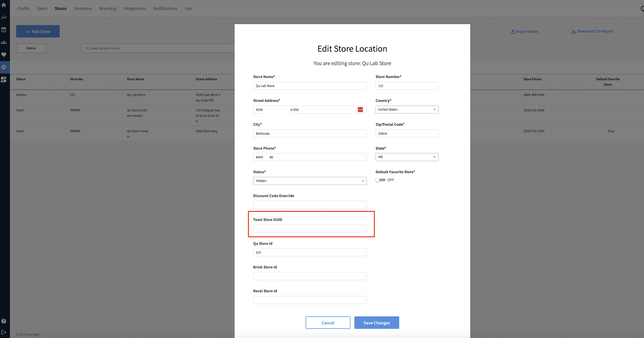Click the help question mark icon
Viewport: 644px width, 338px height.
point(4,321)
